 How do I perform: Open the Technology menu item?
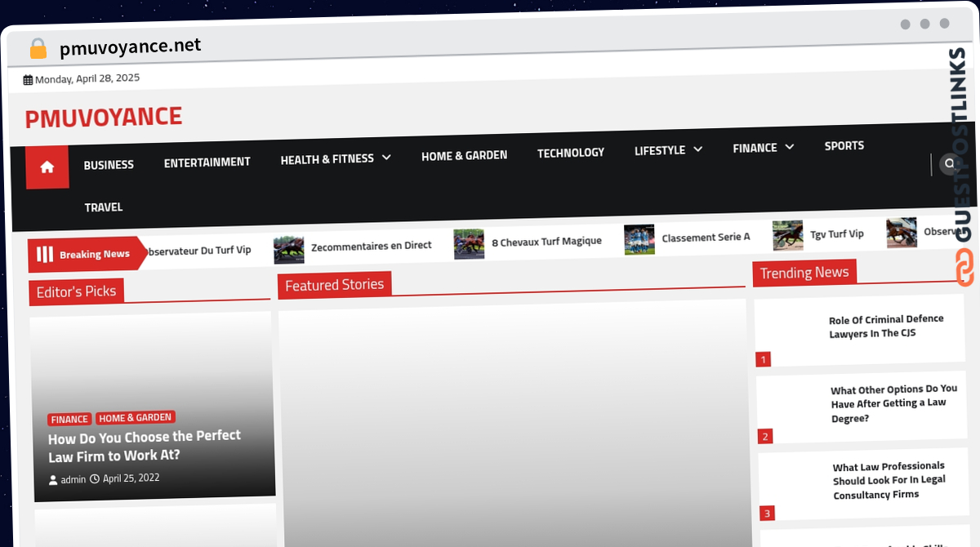coord(571,153)
